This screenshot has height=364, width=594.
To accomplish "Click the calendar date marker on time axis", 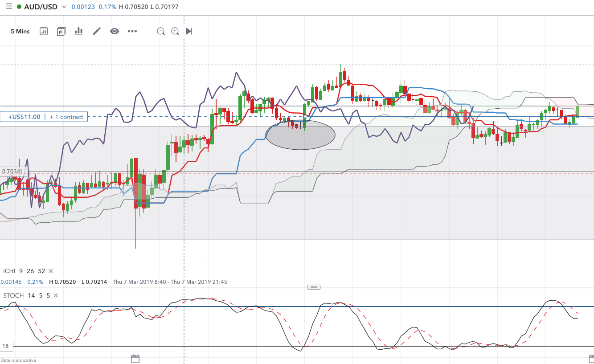I will [135, 359].
